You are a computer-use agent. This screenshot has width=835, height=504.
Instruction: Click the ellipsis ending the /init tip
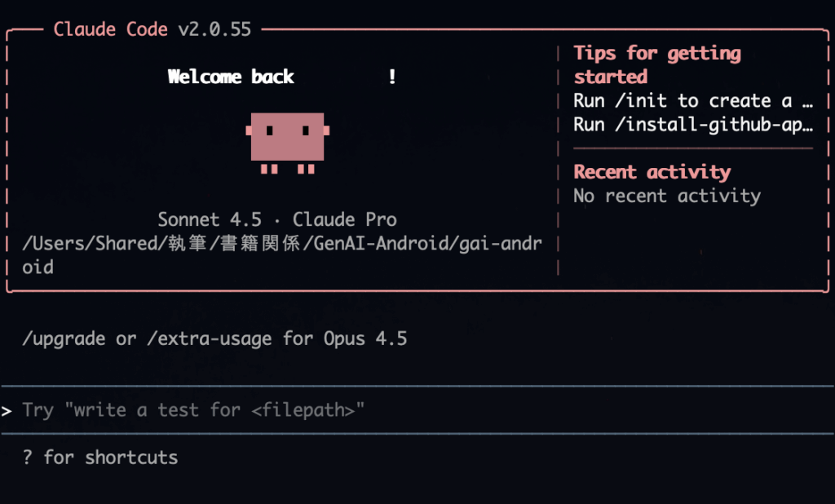pos(807,101)
